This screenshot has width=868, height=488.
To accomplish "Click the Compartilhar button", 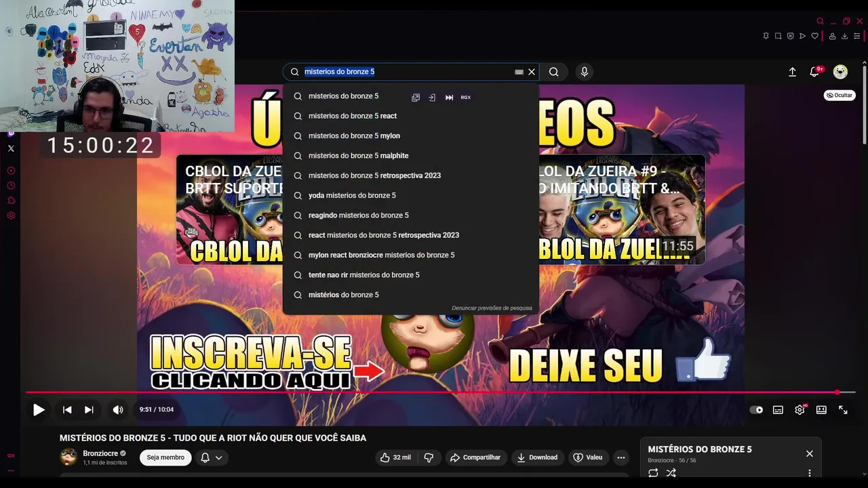I will 475,457.
